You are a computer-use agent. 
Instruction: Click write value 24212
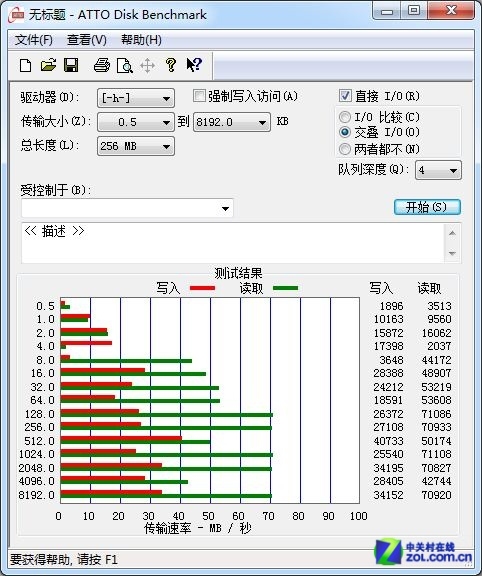(x=388, y=387)
